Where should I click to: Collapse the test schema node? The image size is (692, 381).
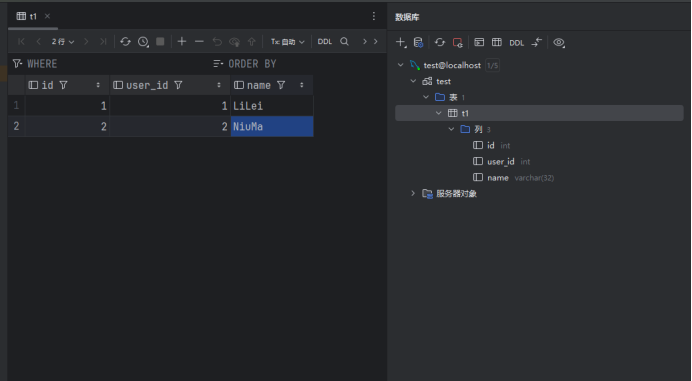click(x=413, y=81)
